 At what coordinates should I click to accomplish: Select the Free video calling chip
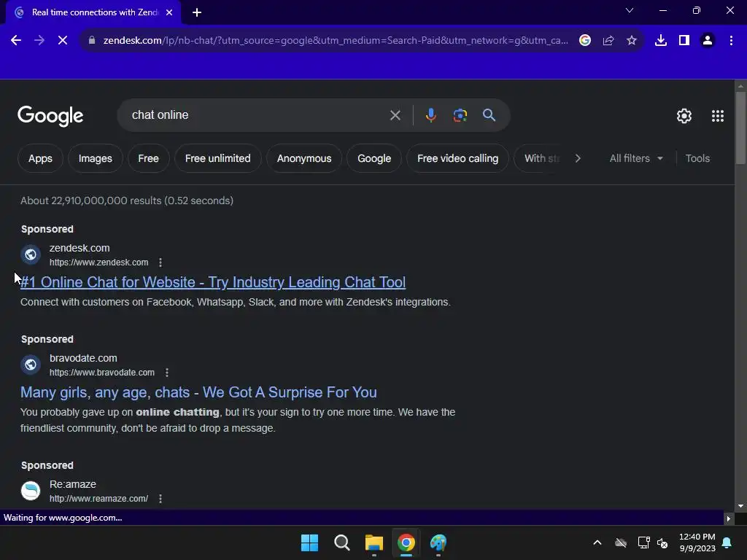(x=457, y=158)
